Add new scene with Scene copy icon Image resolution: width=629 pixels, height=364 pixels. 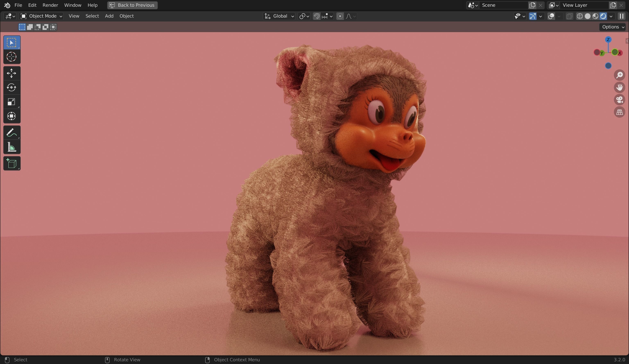(x=532, y=5)
